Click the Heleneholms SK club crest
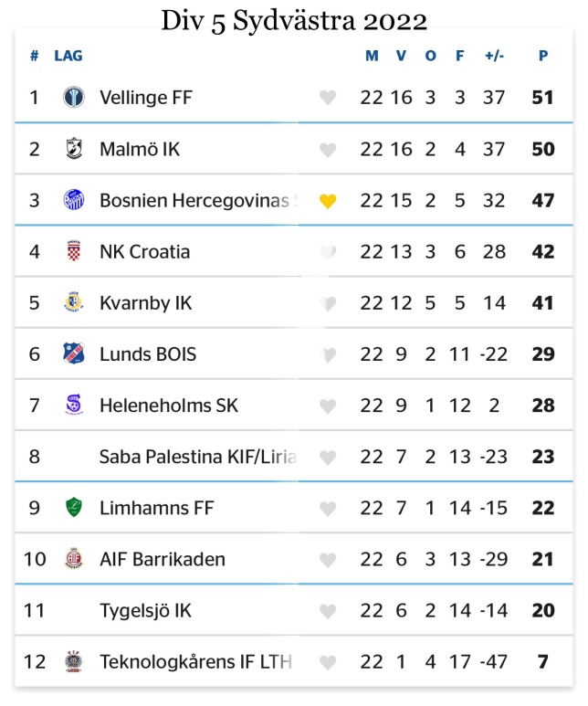588x706 pixels. coord(74,405)
